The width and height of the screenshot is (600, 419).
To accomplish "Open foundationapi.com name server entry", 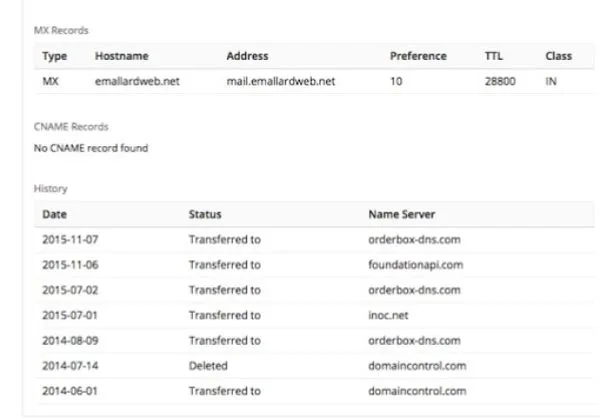I will pyautogui.click(x=416, y=265).
